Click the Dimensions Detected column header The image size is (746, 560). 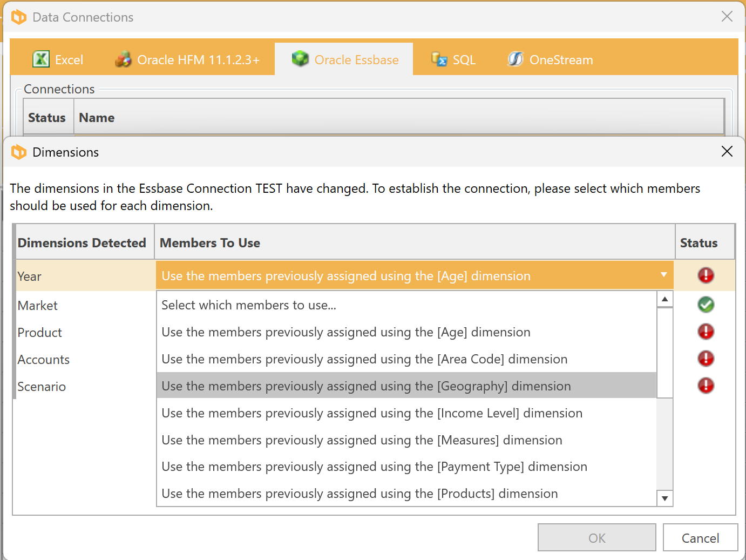(x=84, y=242)
